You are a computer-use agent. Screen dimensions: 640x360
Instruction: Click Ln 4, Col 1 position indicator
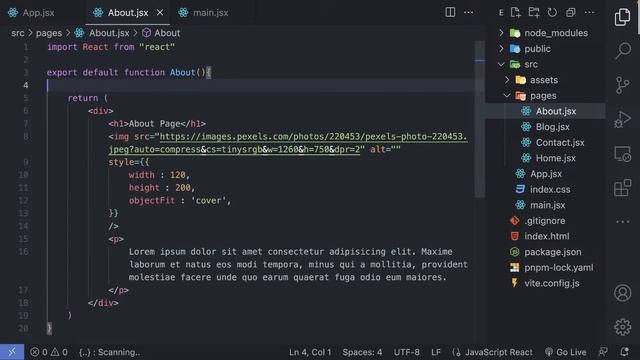coord(310,352)
